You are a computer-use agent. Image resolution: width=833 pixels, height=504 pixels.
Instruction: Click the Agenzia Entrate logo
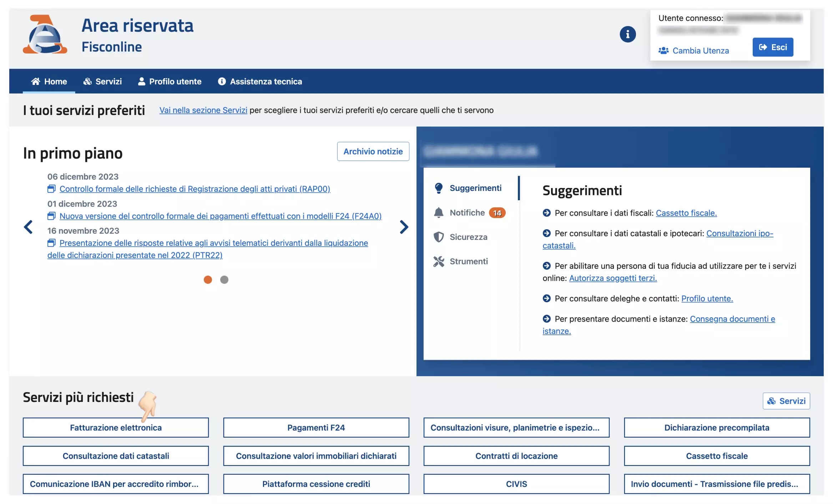click(x=45, y=34)
